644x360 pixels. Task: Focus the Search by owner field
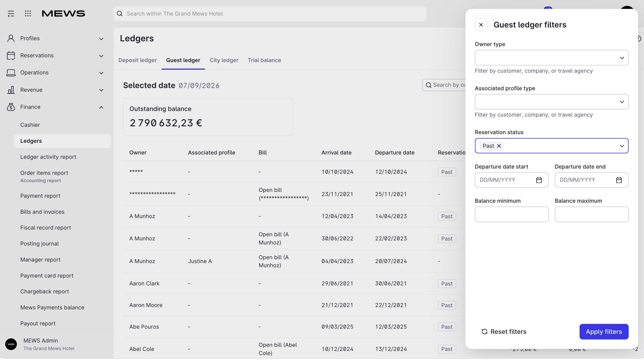(444, 85)
